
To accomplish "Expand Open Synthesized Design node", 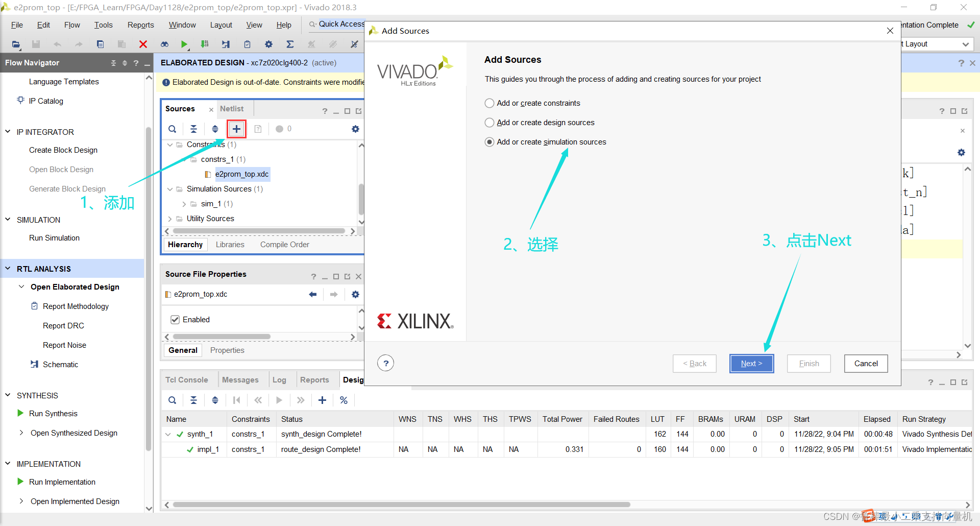I will pyautogui.click(x=21, y=433).
